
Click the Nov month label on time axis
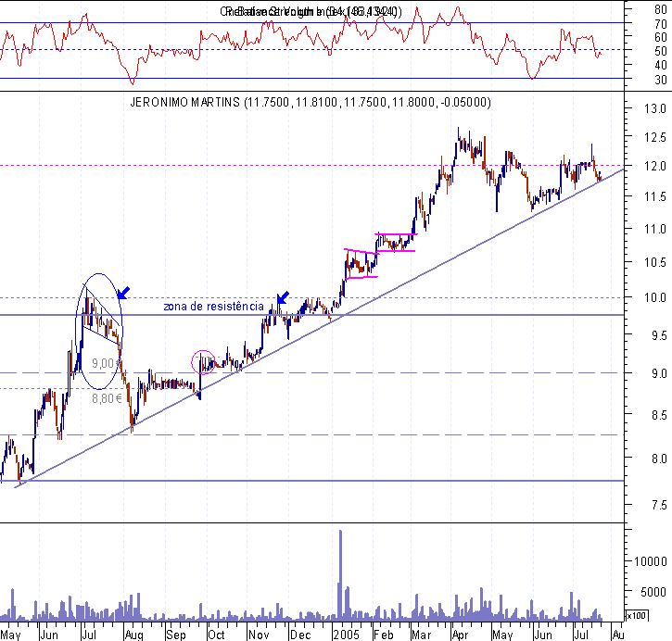259,635
